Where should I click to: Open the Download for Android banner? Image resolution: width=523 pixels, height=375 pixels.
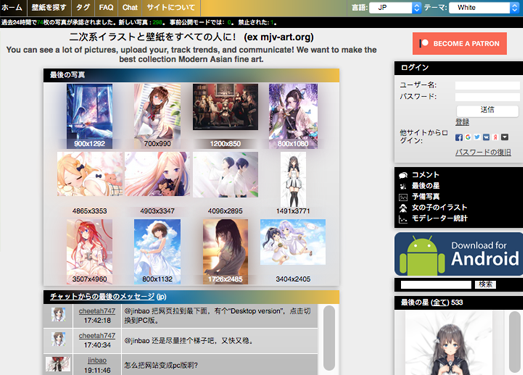tap(459, 254)
